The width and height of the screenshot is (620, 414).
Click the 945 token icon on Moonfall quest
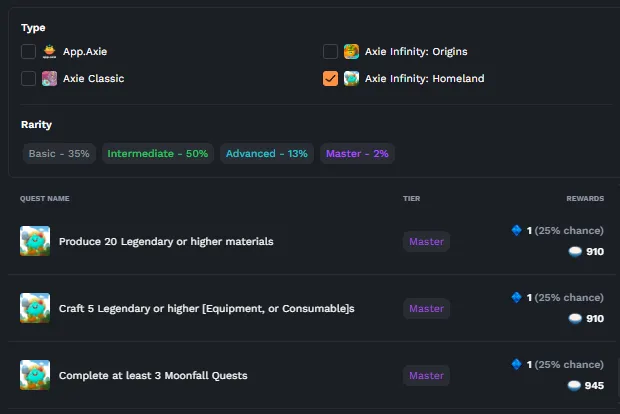[x=574, y=386]
